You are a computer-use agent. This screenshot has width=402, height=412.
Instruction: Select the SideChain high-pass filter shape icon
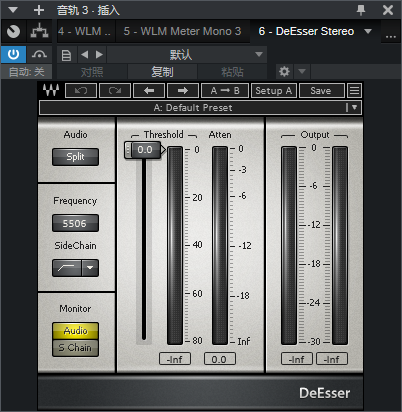tap(66, 268)
